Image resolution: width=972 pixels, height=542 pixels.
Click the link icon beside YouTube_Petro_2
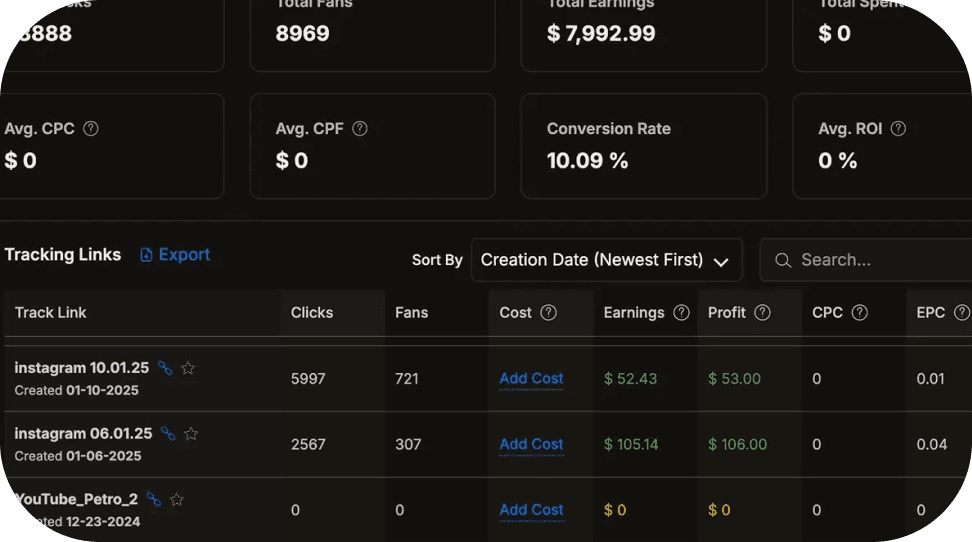(154, 499)
